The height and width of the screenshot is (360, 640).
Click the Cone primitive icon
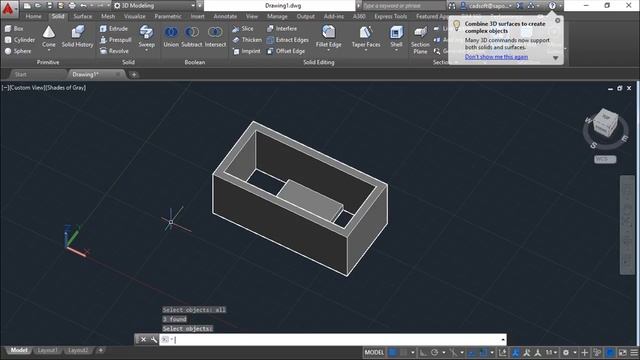click(49, 32)
